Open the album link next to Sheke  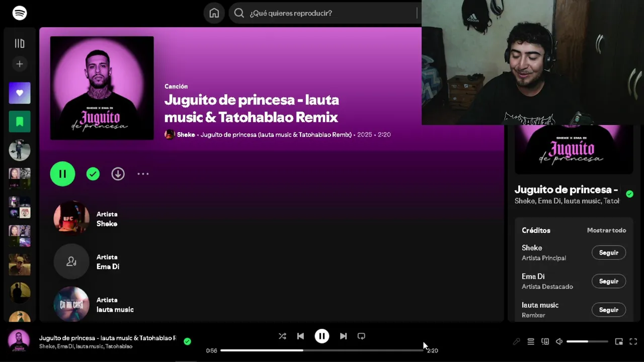click(x=276, y=135)
